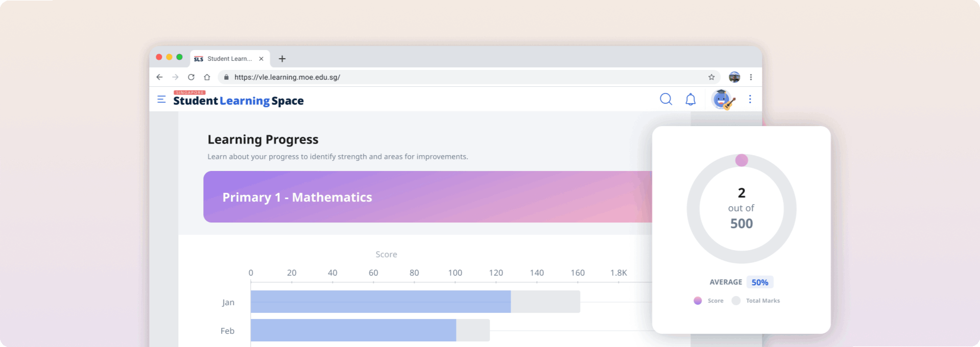
Task: Click the browser back arrow
Action: [159, 77]
